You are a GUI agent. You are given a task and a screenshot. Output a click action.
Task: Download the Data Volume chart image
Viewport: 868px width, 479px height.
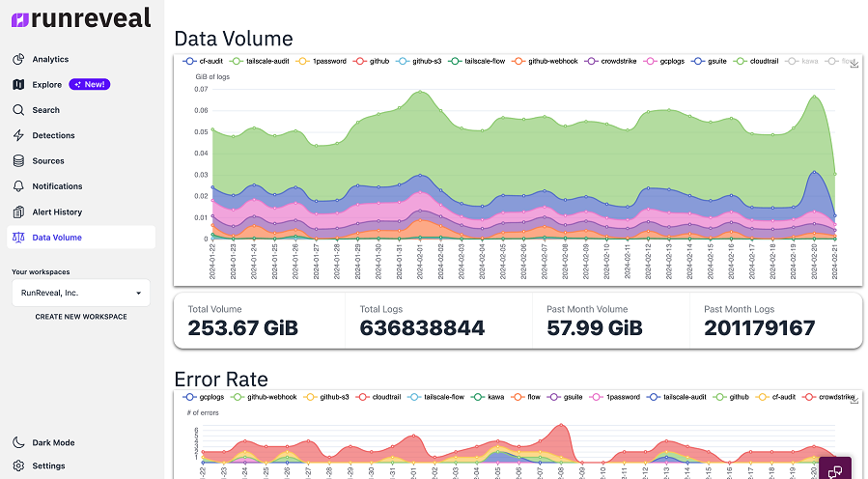pyautogui.click(x=854, y=63)
